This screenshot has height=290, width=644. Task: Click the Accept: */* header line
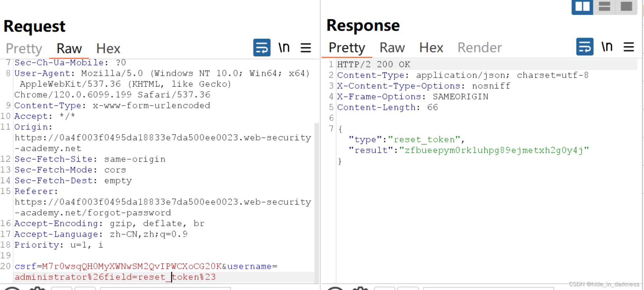(45, 116)
